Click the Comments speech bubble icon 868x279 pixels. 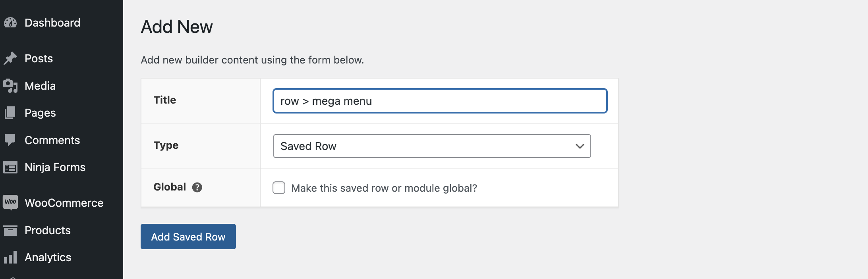[x=10, y=140]
